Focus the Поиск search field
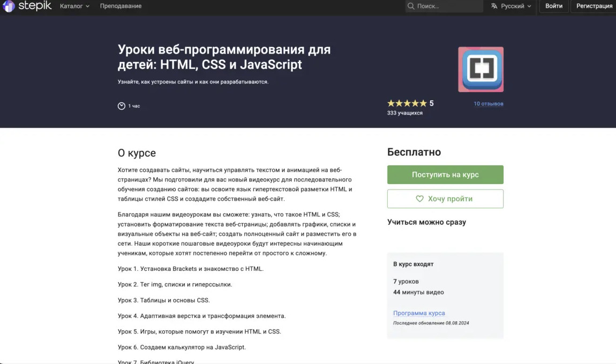The height and width of the screenshot is (364, 616). pyautogui.click(x=447, y=6)
